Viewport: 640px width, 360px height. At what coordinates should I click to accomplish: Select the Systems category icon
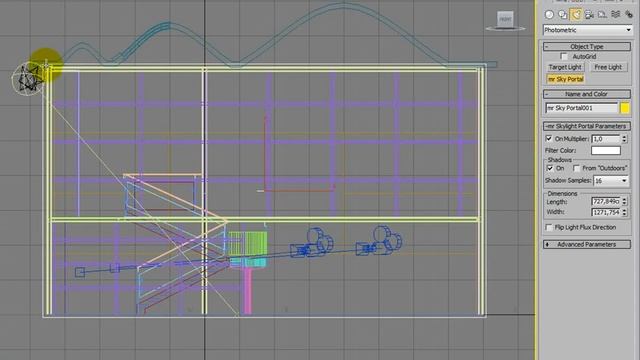tap(629, 15)
